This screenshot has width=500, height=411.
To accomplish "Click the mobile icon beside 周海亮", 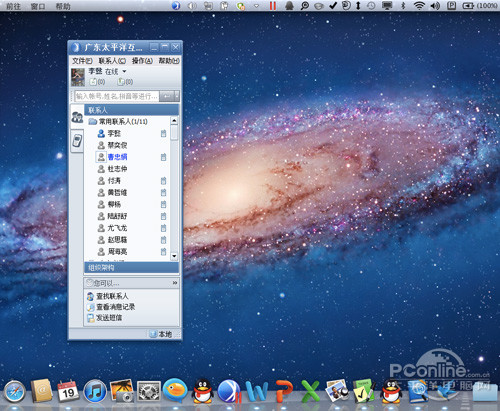I will [163, 252].
